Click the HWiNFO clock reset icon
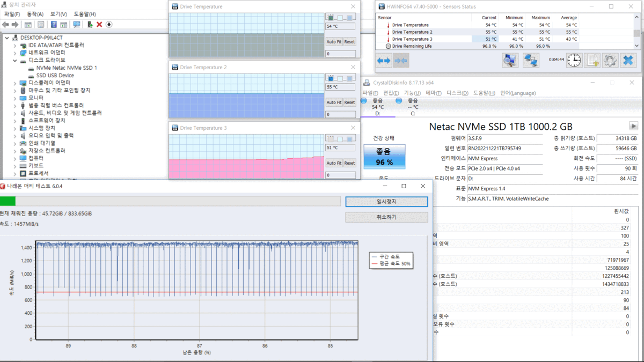This screenshot has height=362, width=644. 574,60
